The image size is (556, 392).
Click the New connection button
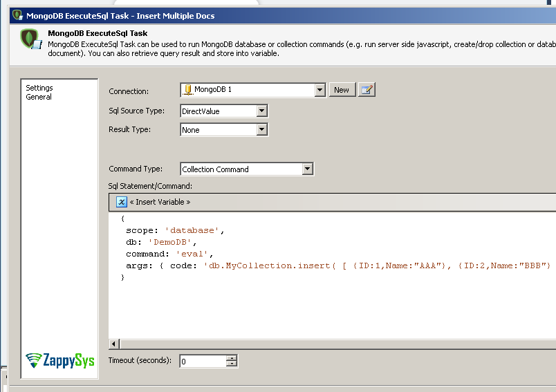342,90
